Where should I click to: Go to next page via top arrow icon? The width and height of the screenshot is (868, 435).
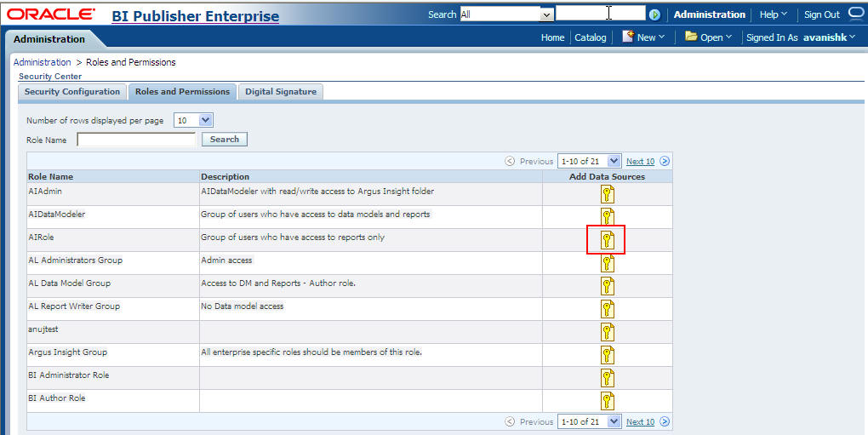pos(665,161)
